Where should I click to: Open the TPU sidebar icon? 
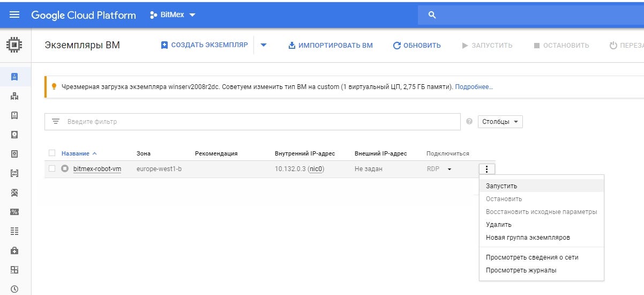pyautogui.click(x=14, y=193)
